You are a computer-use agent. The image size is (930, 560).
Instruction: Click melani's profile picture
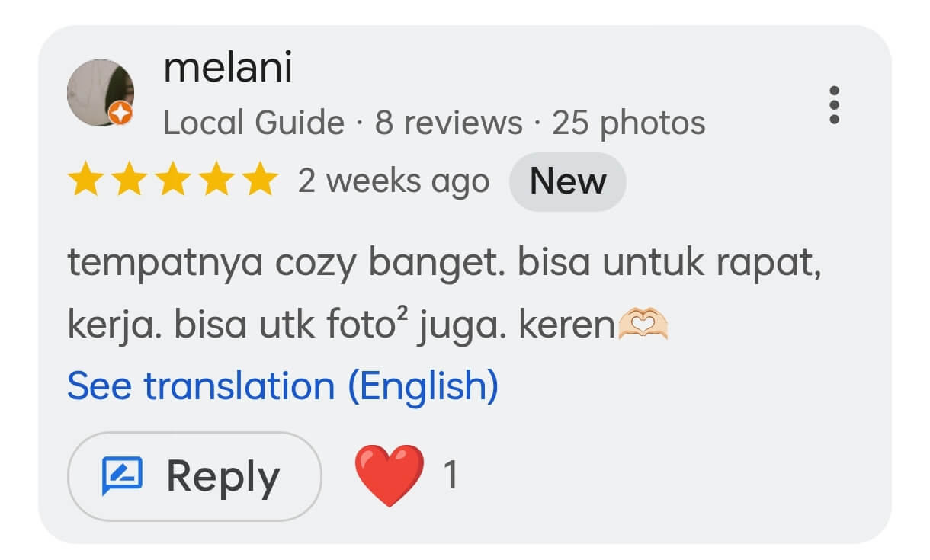pyautogui.click(x=100, y=93)
